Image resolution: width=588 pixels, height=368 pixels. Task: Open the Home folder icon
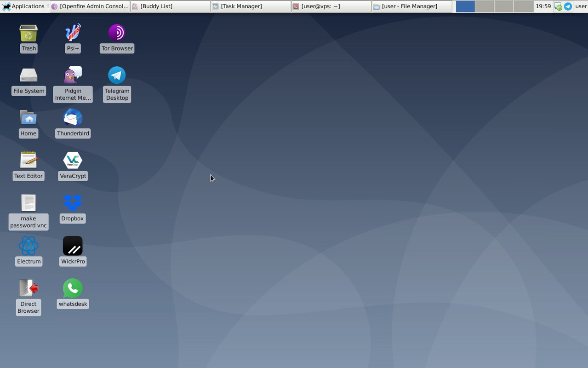pyautogui.click(x=29, y=118)
